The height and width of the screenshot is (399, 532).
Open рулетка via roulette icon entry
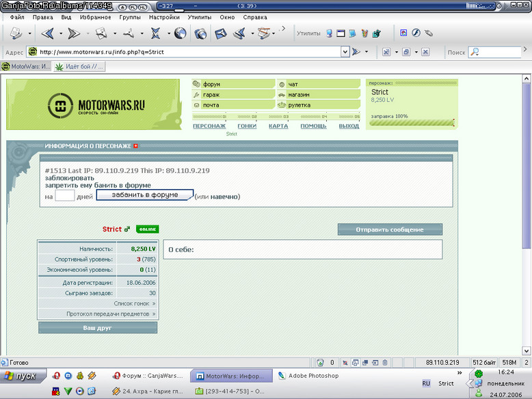(318, 105)
